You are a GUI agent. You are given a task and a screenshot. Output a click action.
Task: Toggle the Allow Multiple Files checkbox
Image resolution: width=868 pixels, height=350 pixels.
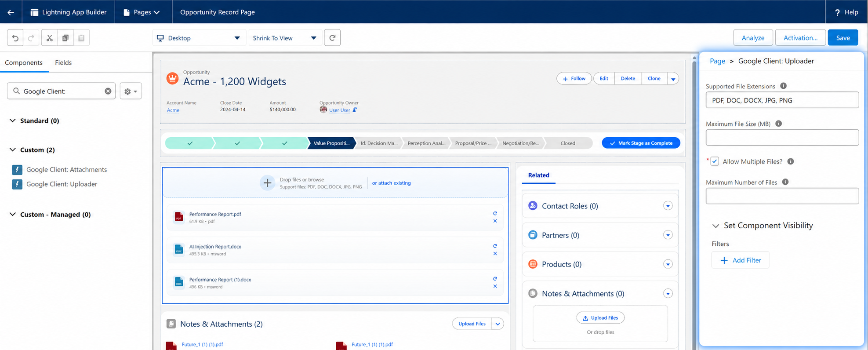[x=715, y=161]
